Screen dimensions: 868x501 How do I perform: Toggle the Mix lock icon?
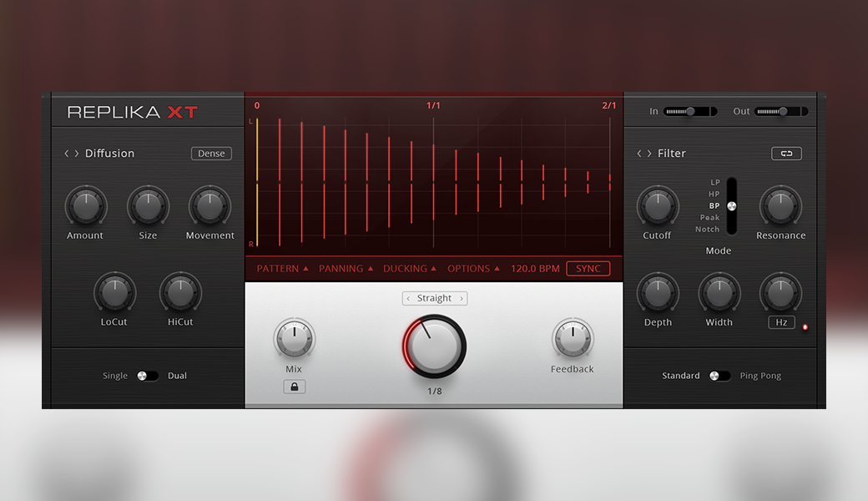point(295,387)
